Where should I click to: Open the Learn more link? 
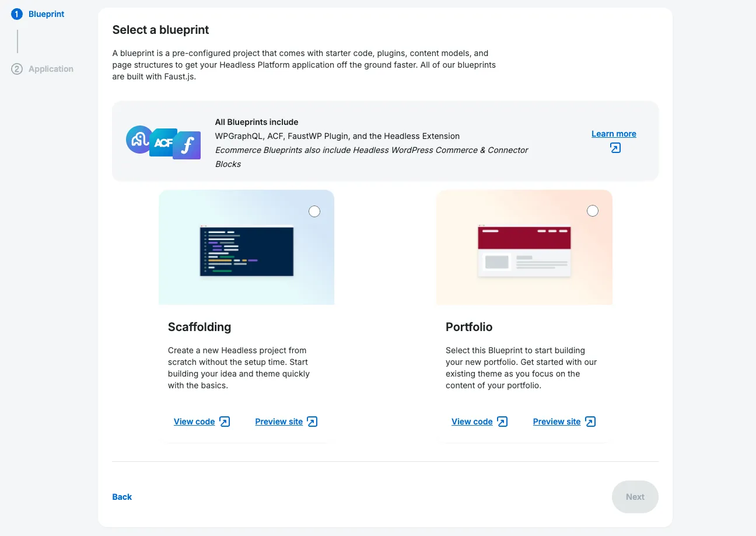coord(614,134)
